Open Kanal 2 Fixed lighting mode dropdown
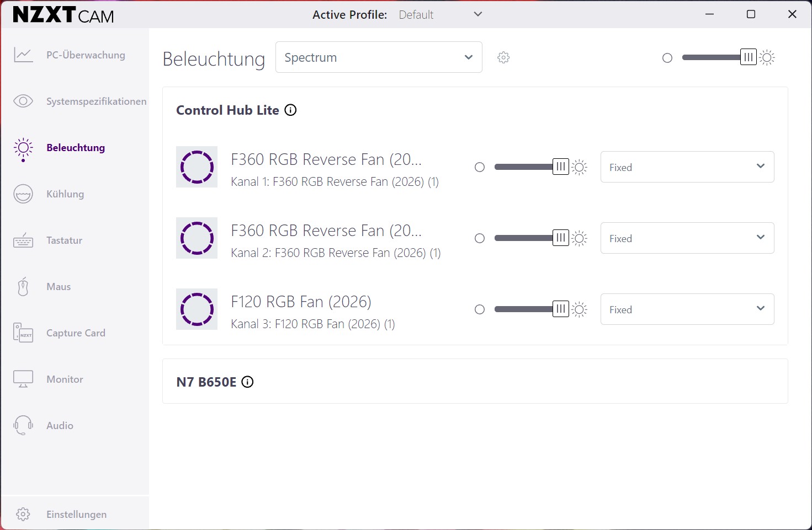The image size is (812, 530). point(687,238)
